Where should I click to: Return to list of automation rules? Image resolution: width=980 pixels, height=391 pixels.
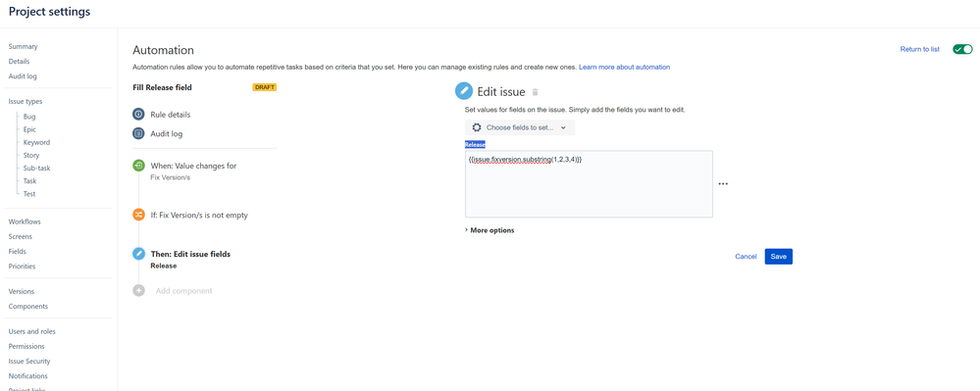919,49
